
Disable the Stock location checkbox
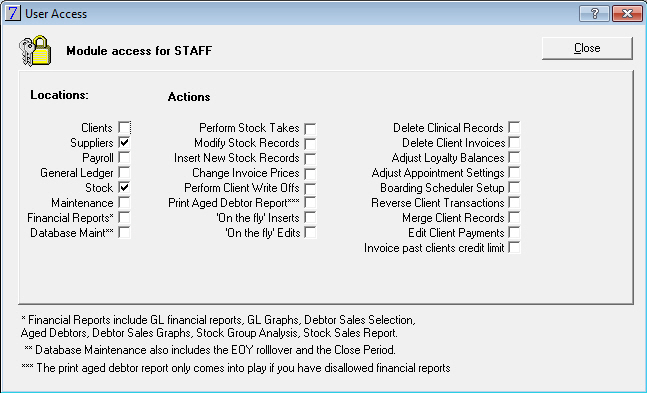click(x=124, y=187)
